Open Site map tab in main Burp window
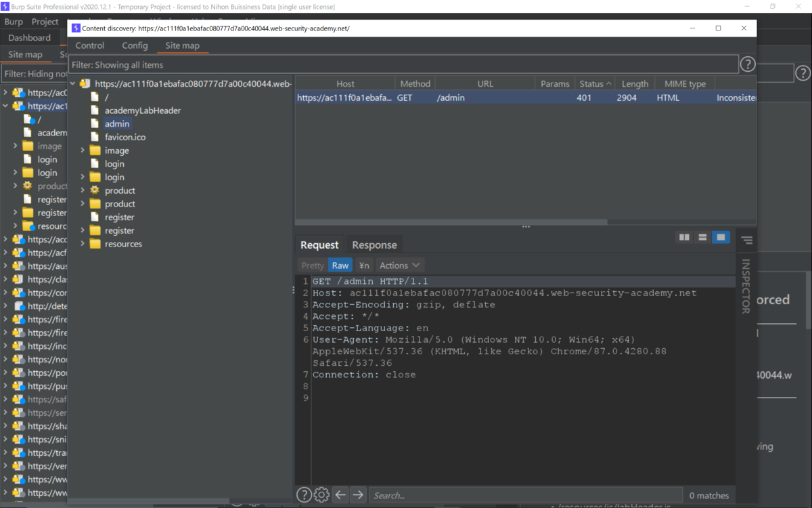Screen dimensions: 812x508 click(x=25, y=54)
